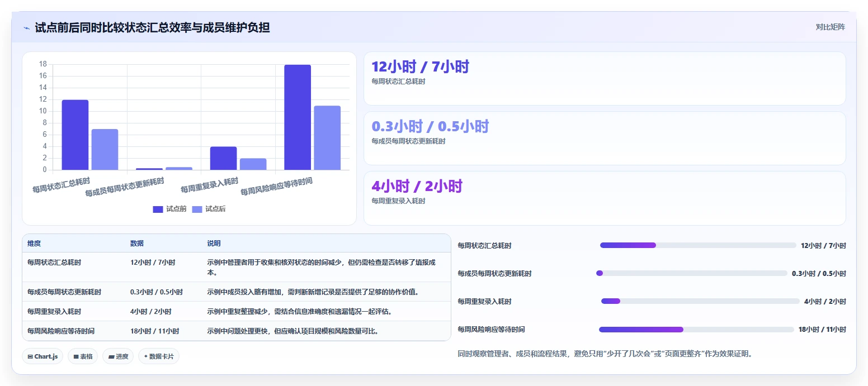Click 18小时 / 11小时 value beside progress bar

[822, 330]
